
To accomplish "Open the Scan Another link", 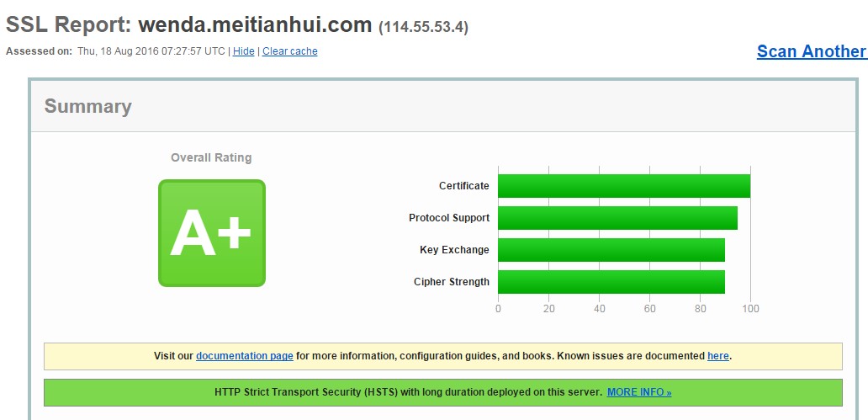I will click(x=811, y=51).
